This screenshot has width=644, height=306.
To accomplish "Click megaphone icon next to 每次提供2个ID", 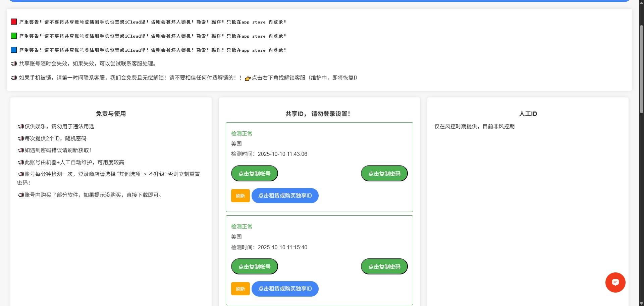I will 21,139.
